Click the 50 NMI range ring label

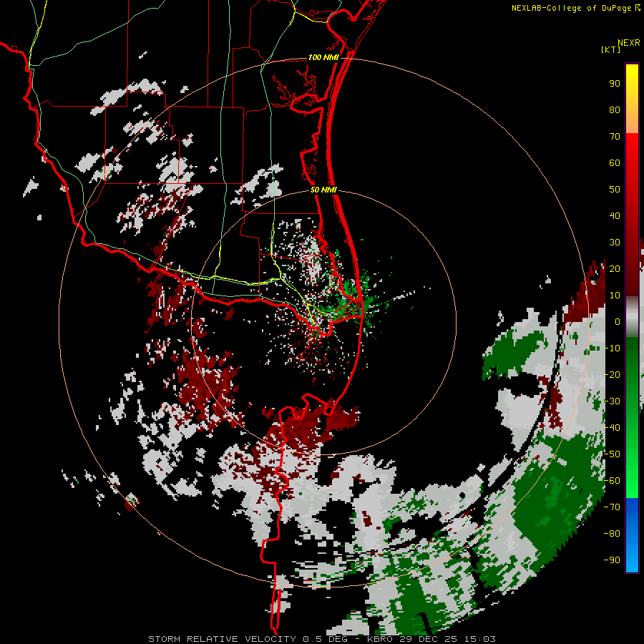(x=323, y=190)
